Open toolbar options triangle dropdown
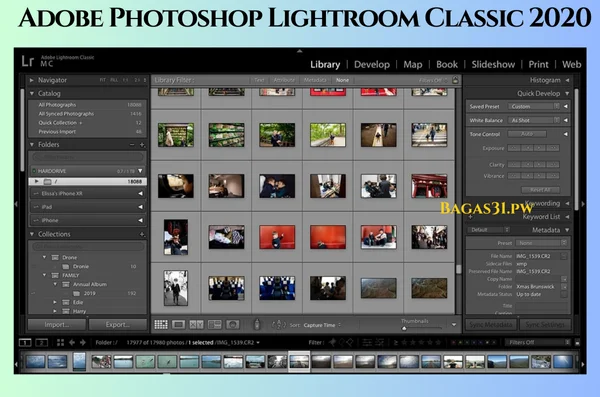Image resolution: width=600 pixels, height=397 pixels. pos(454,325)
